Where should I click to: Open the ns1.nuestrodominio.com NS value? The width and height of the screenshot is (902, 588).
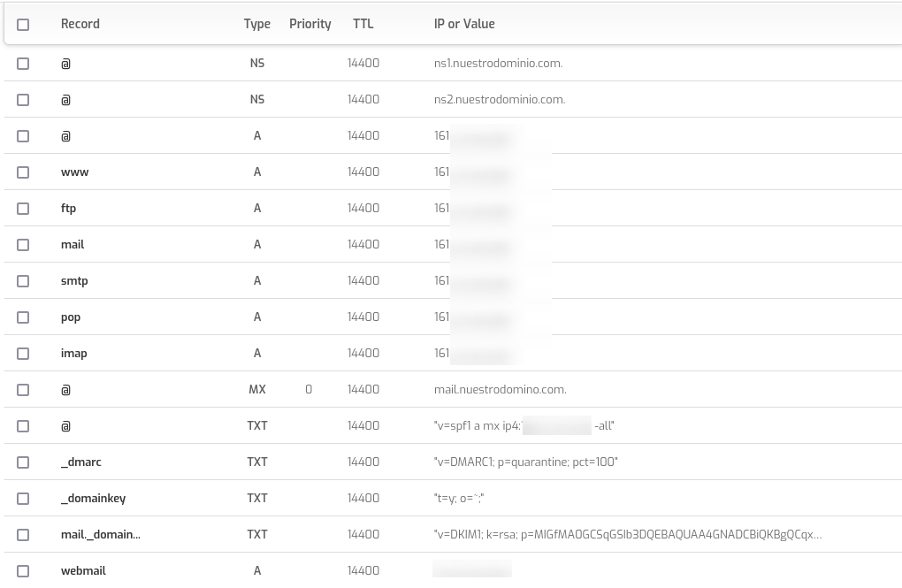[x=498, y=63]
